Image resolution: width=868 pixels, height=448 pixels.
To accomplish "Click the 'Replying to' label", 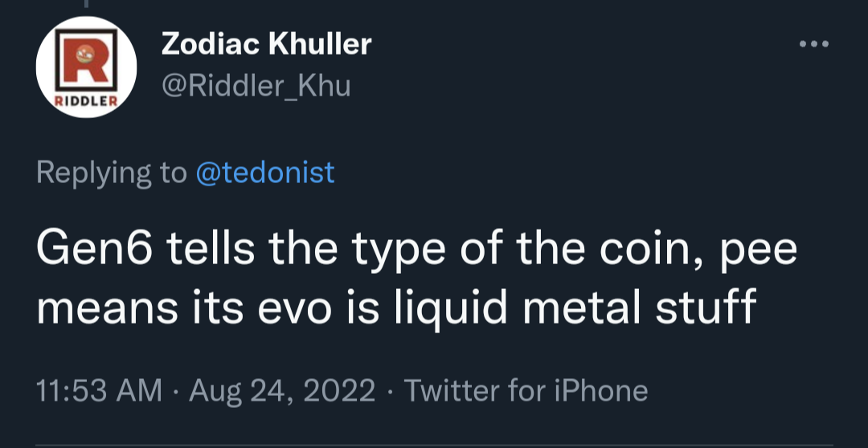I will (112, 173).
